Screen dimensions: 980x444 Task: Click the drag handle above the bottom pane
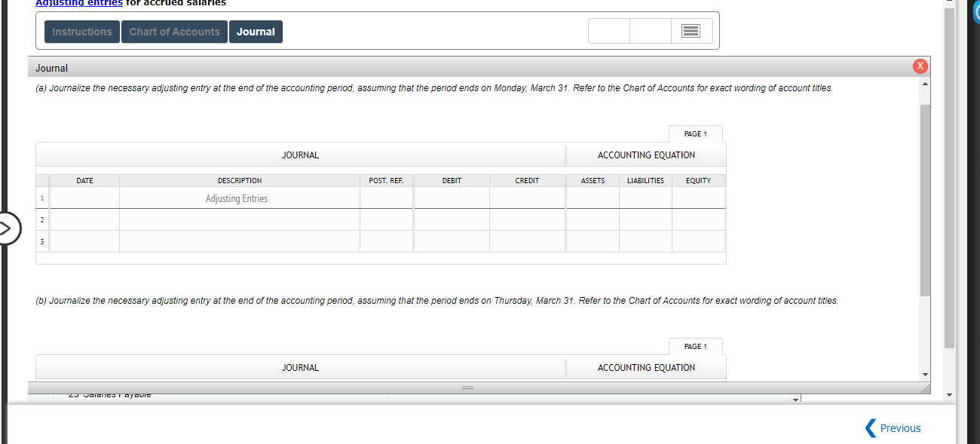(467, 387)
